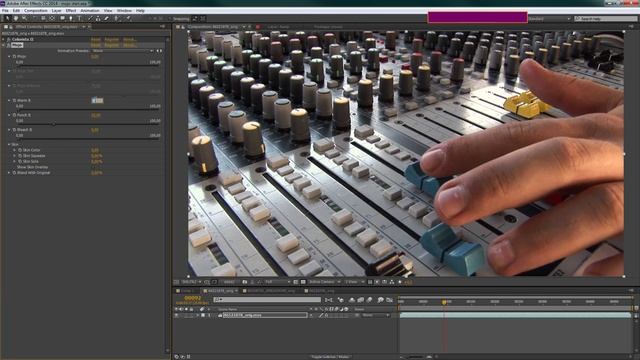
Task: Select the Unified Camera tool
Action: tap(43, 18)
